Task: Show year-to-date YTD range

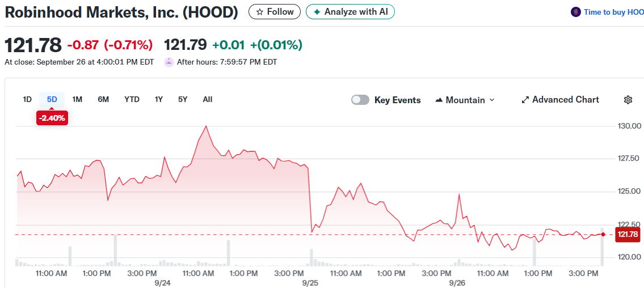Action: [132, 99]
